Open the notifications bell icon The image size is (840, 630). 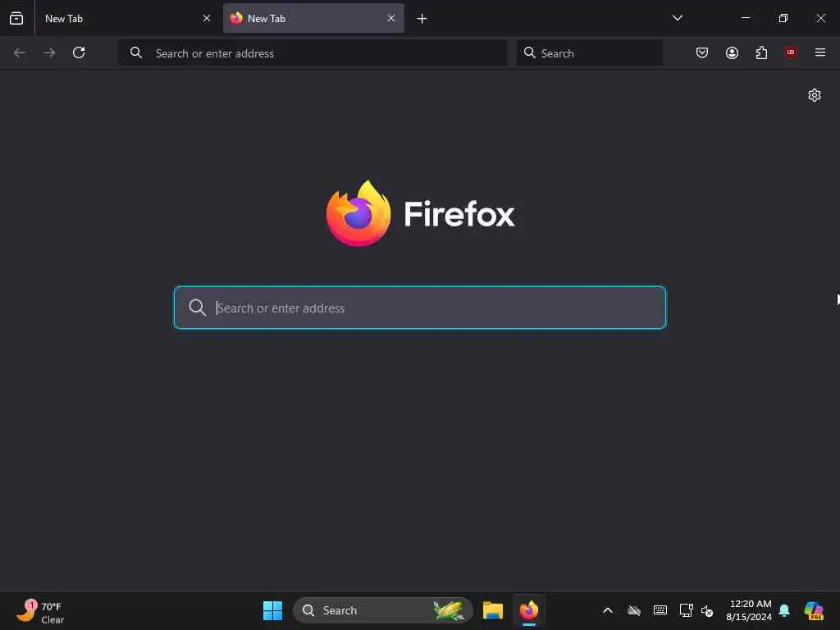[784, 610]
